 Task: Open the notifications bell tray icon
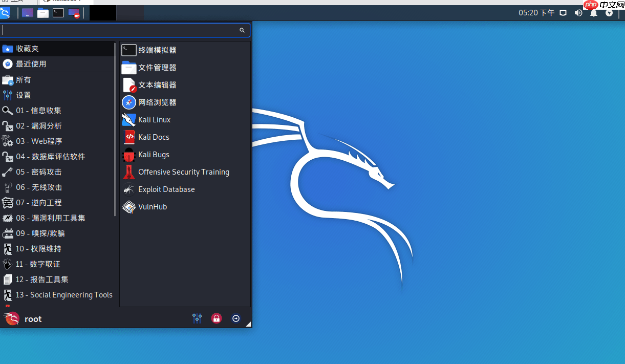[594, 13]
